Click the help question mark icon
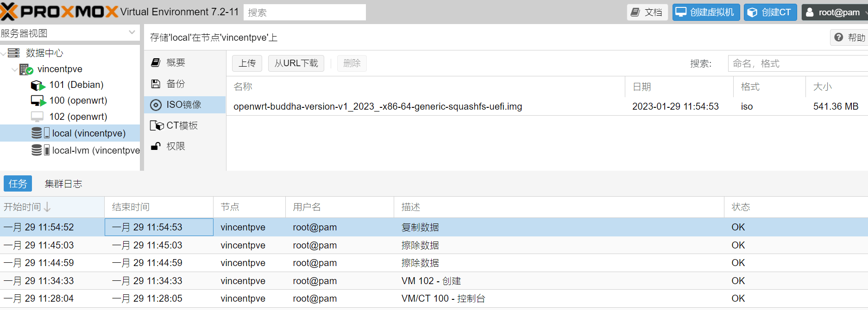 (x=839, y=37)
